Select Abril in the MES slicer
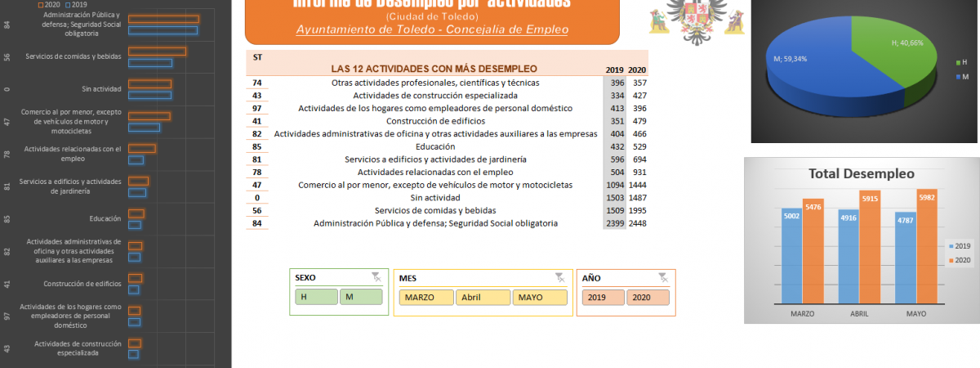The height and width of the screenshot is (368, 980). pos(483,298)
